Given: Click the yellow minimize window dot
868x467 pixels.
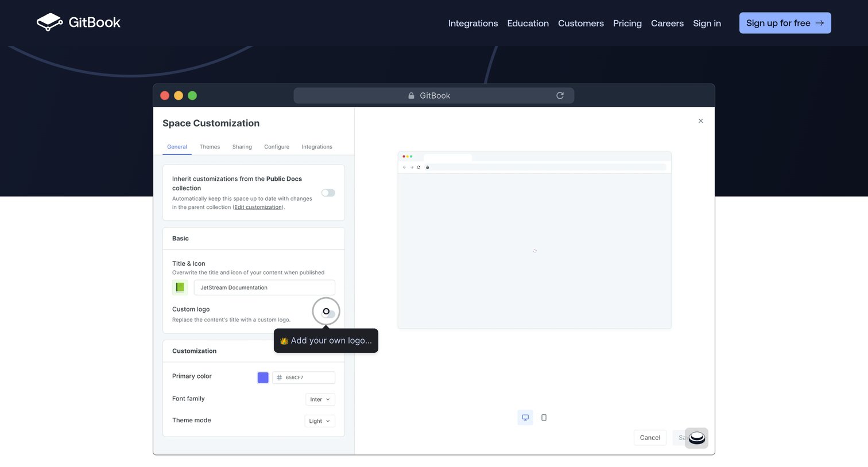Looking at the screenshot, I should pos(179,96).
